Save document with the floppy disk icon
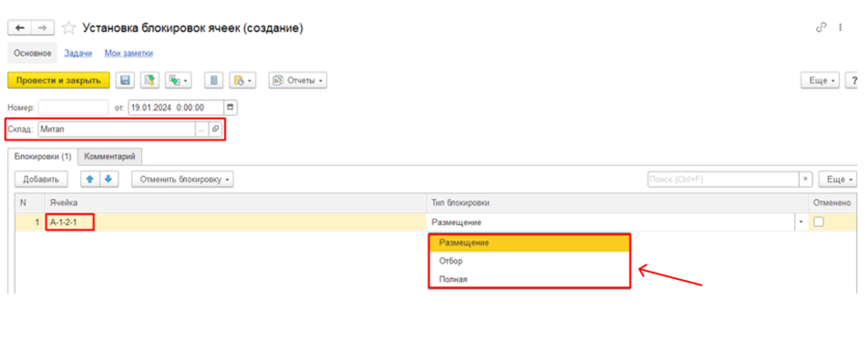This screenshot has height=340, width=868. point(124,80)
